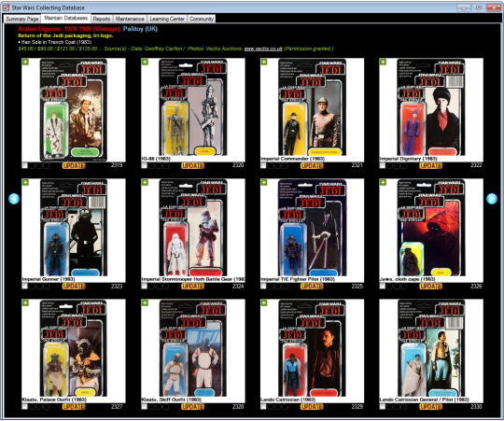Open the Community tab

[202, 19]
